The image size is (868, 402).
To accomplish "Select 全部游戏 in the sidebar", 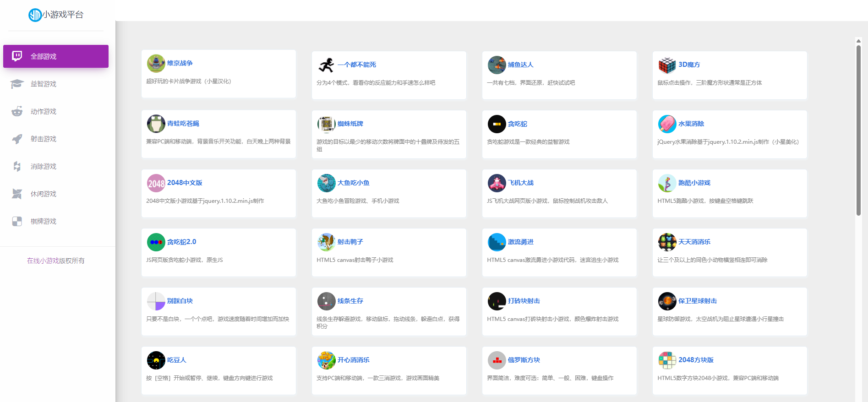I will click(x=56, y=56).
